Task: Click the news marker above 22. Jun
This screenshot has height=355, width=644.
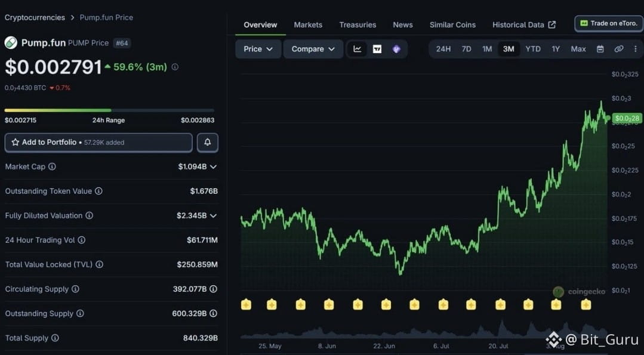Action: click(386, 304)
